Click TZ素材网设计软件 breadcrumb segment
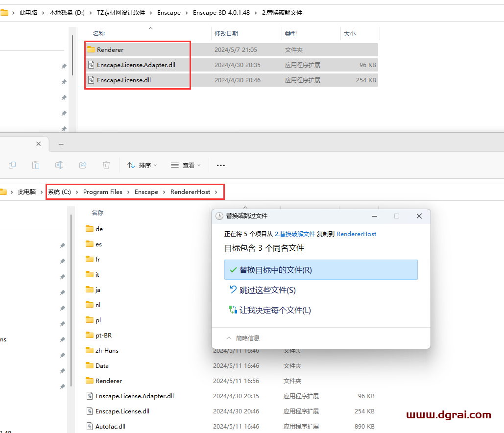504x433 pixels. pos(121,13)
